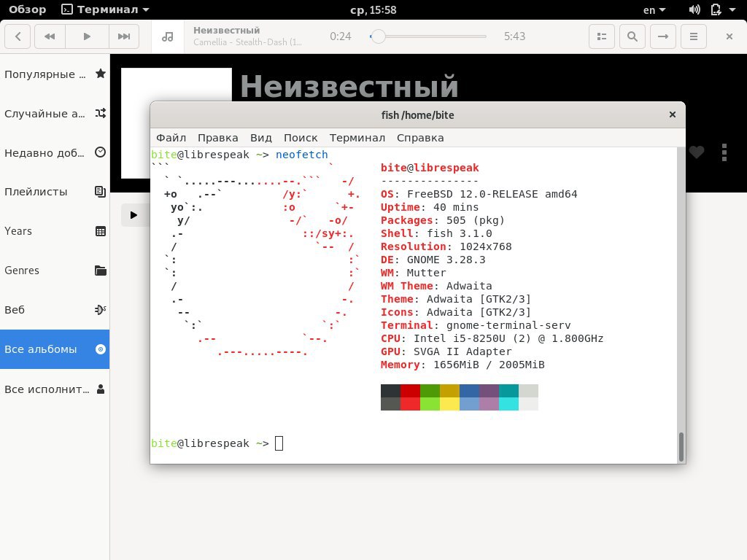
Task: Open the Файл menu in the terminal
Action: pos(171,138)
